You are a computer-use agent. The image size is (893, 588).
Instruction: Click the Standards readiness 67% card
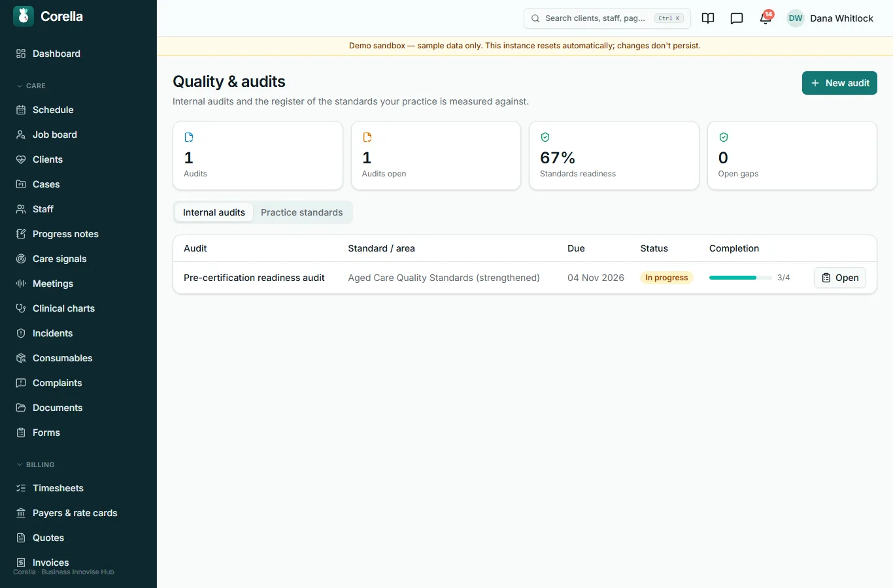tap(614, 155)
